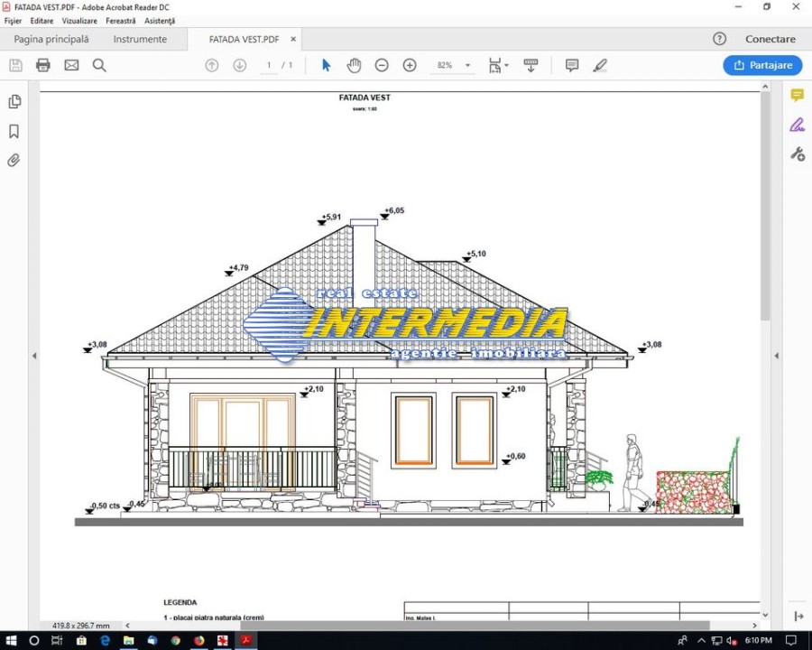Click vertical scrollbar down arrow

pos(765,615)
